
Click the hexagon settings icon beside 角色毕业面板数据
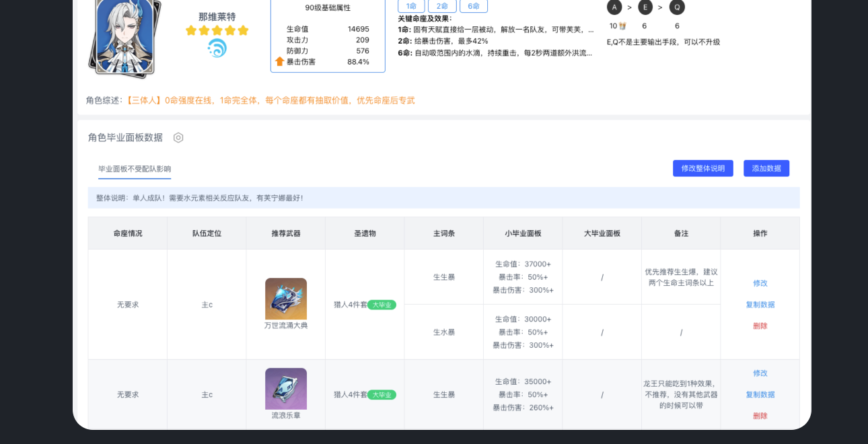178,137
